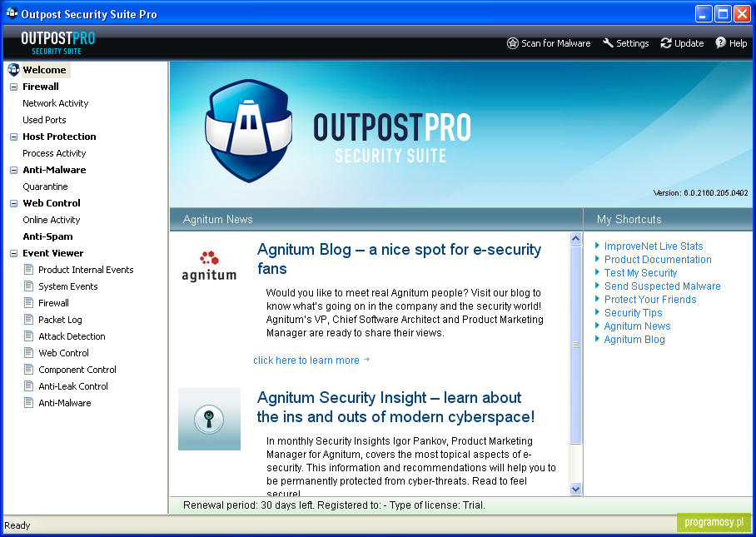Click arrow bullet beside Agnitum Blog shortcut
Image resolution: width=756 pixels, height=537 pixels.
pos(597,339)
